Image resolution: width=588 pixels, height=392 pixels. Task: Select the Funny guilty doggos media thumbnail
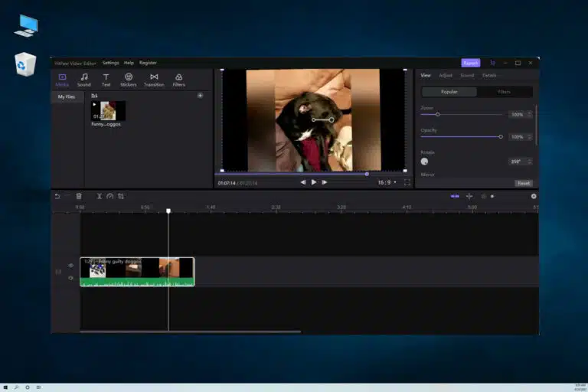109,111
